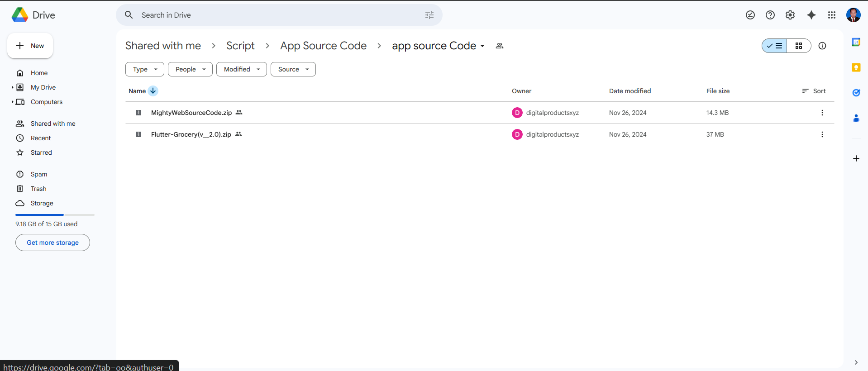The width and height of the screenshot is (868, 371).
Task: Open Google Keep side panel icon
Action: pyautogui.click(x=856, y=67)
